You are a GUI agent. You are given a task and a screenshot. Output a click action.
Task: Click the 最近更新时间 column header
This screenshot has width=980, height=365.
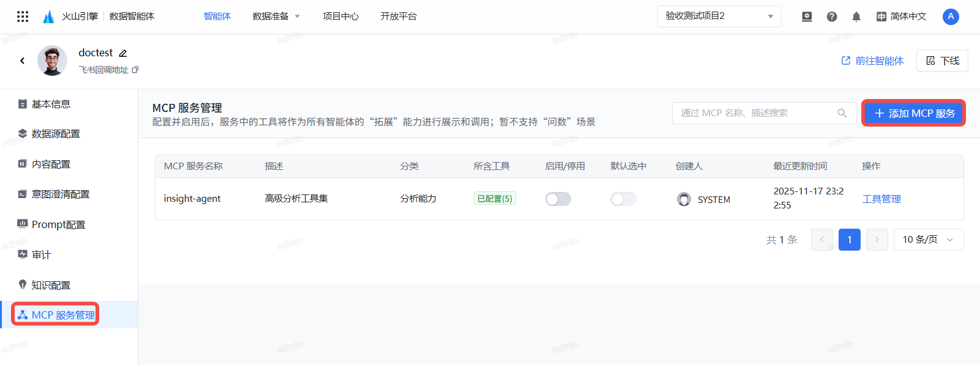(800, 166)
